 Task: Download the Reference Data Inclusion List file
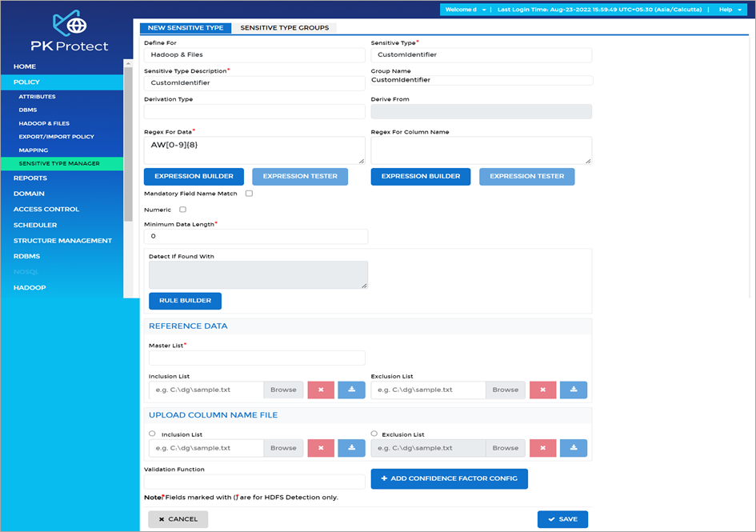coord(351,390)
